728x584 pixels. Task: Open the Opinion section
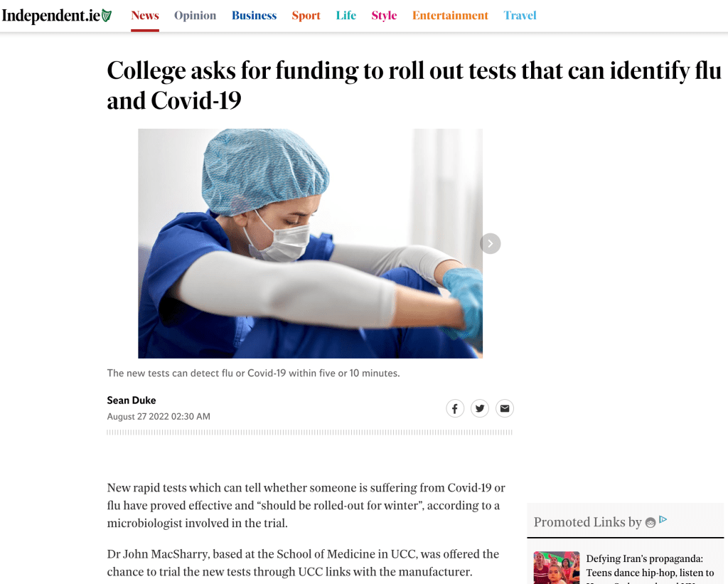pos(195,16)
